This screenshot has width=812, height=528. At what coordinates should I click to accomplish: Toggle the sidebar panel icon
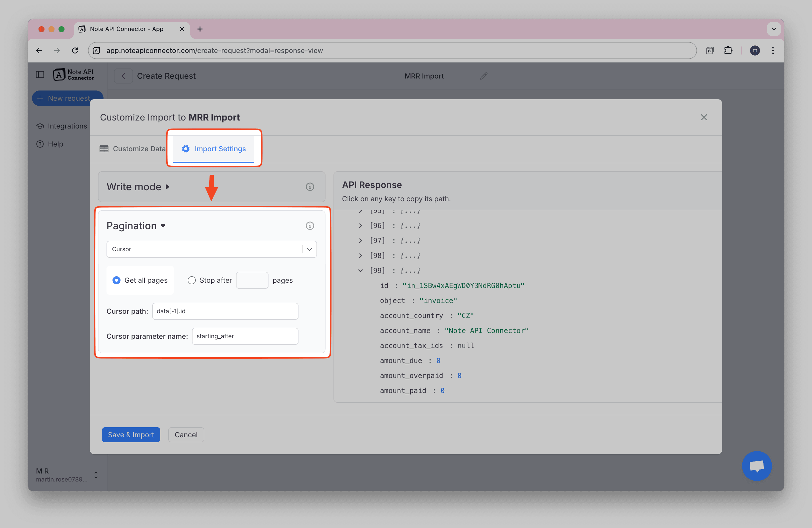pyautogui.click(x=40, y=74)
